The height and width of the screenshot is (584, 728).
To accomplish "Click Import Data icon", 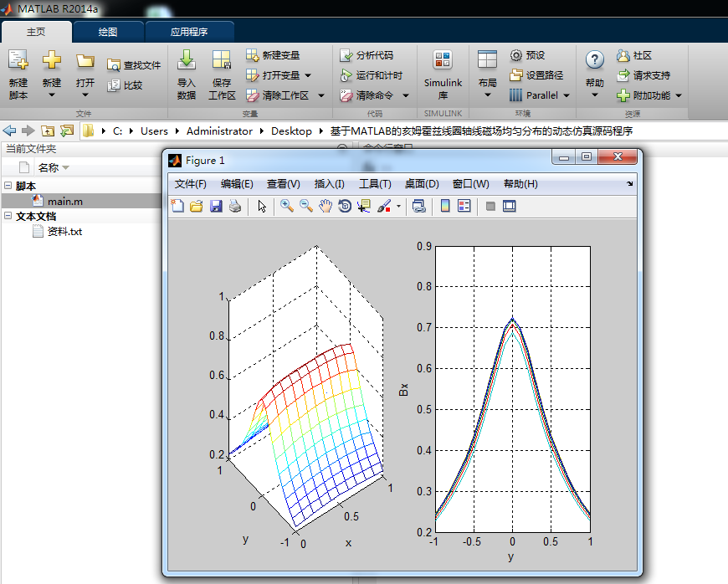I will (186, 60).
